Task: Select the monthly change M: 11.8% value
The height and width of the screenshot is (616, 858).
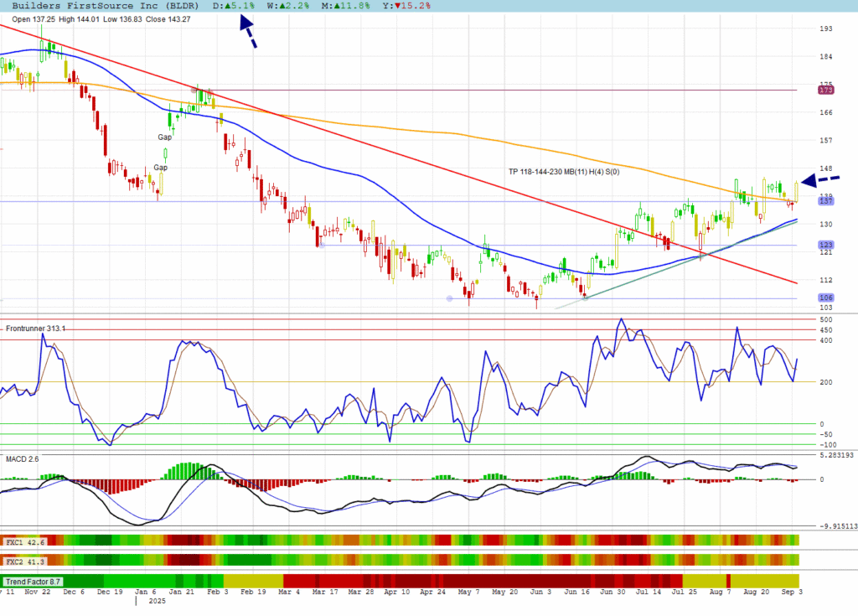Action: [x=345, y=6]
